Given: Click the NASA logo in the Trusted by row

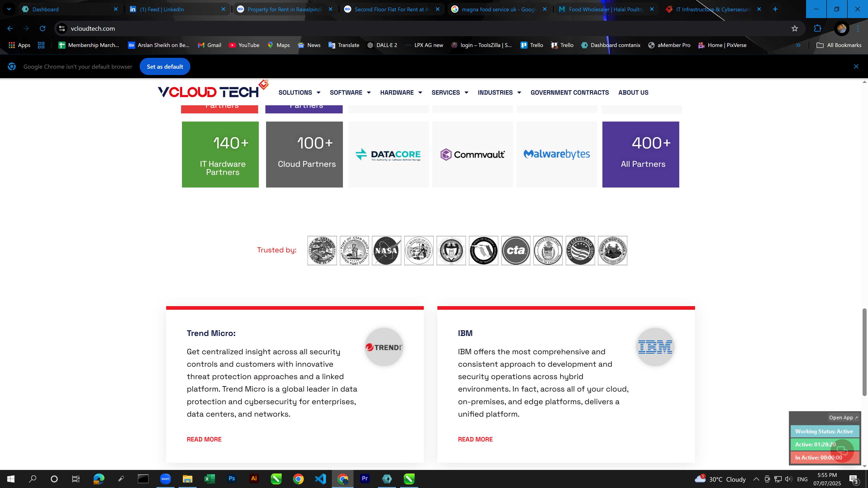Looking at the screenshot, I should click(387, 251).
